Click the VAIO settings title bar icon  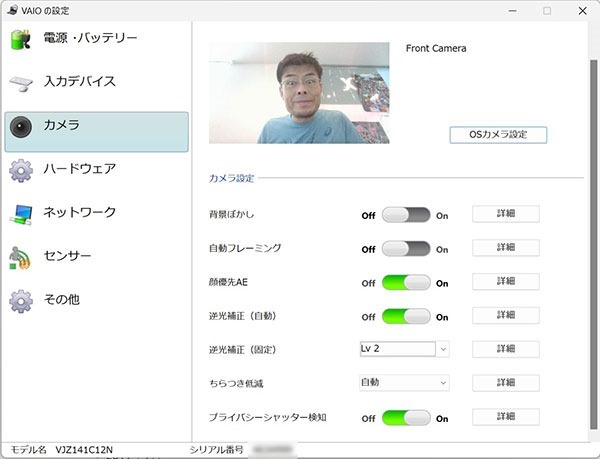[x=10, y=10]
